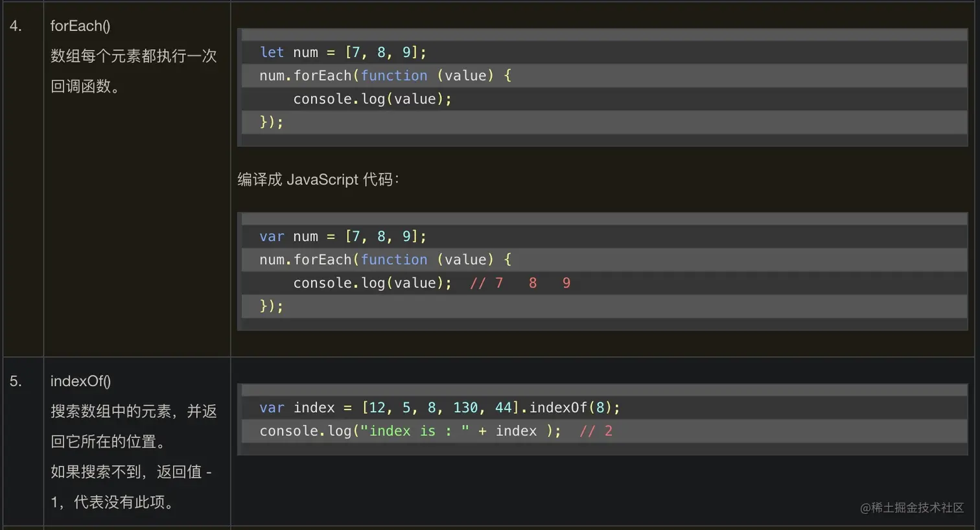Click the comment "// 7 8 9"

click(520, 283)
